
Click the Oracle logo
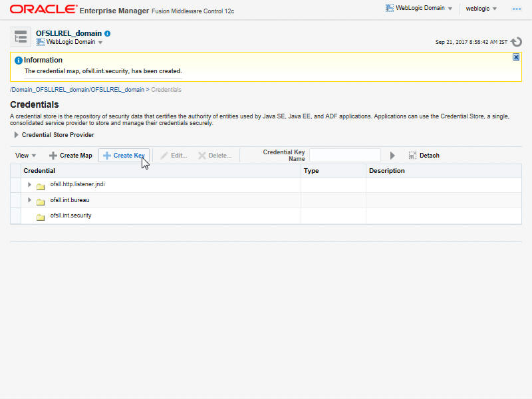coord(43,9)
